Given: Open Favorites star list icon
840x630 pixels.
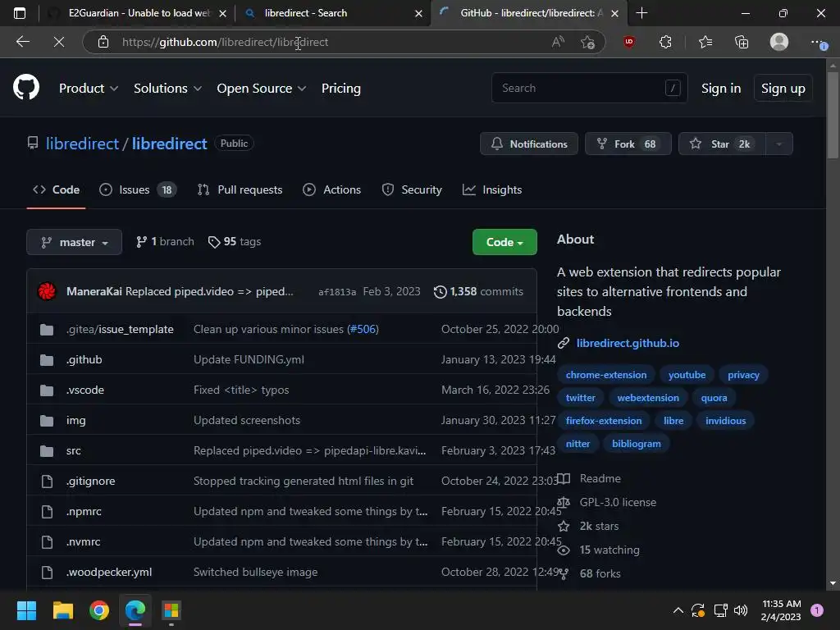Looking at the screenshot, I should (705, 42).
